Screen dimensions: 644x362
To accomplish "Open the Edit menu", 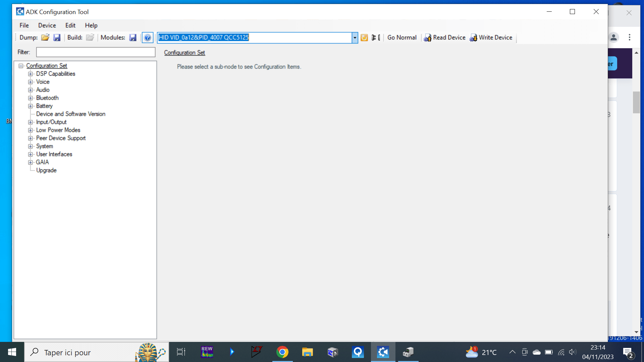I will [70, 25].
